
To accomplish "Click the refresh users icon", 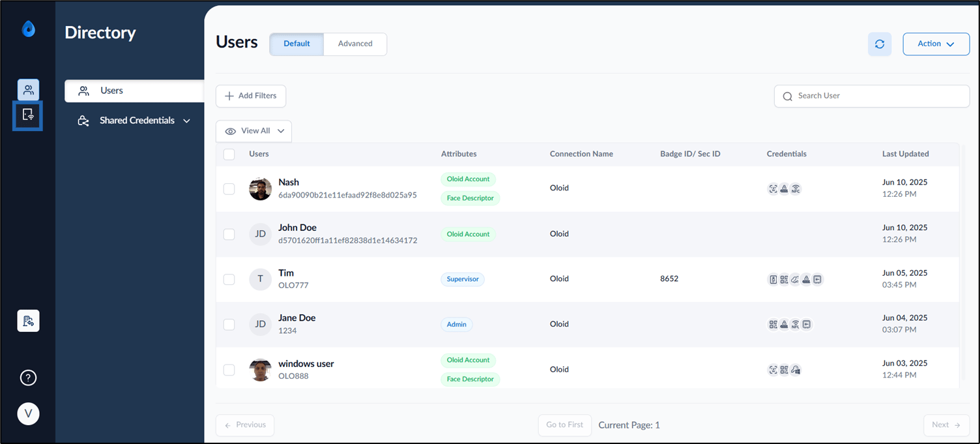I will (x=880, y=44).
